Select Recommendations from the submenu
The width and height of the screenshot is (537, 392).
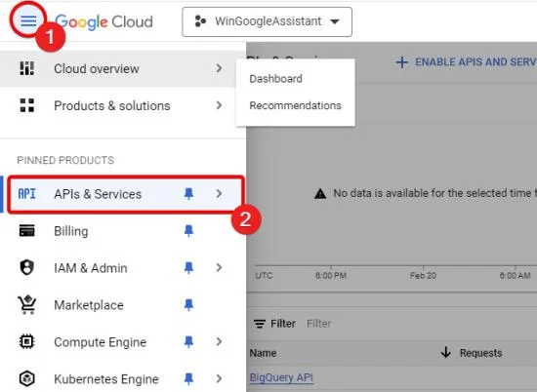tap(295, 105)
